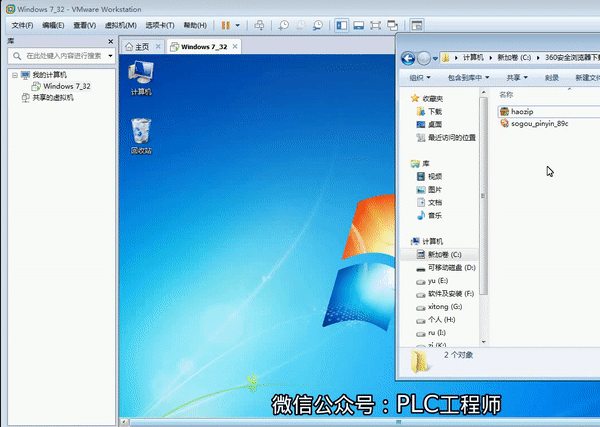Viewport: 600px width, 427px height.
Task: Enter full screen mode icon
Action: [x=375, y=26]
